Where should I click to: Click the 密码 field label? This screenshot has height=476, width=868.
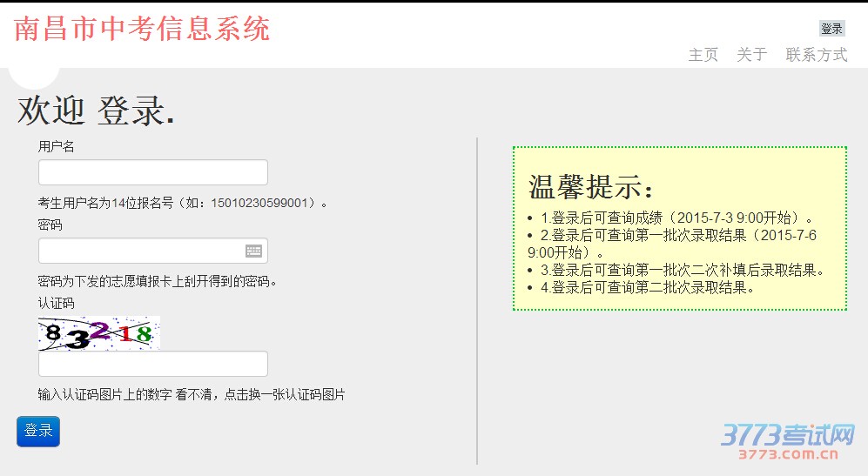point(50,225)
